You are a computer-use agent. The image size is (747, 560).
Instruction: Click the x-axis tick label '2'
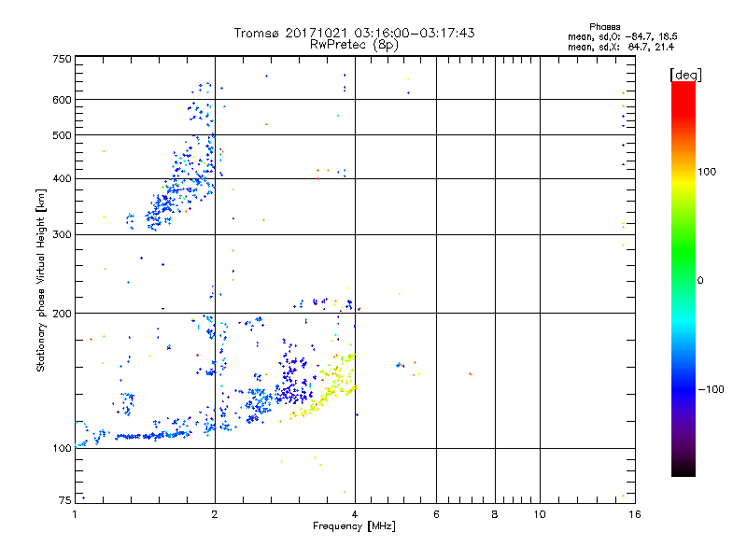tap(215, 514)
